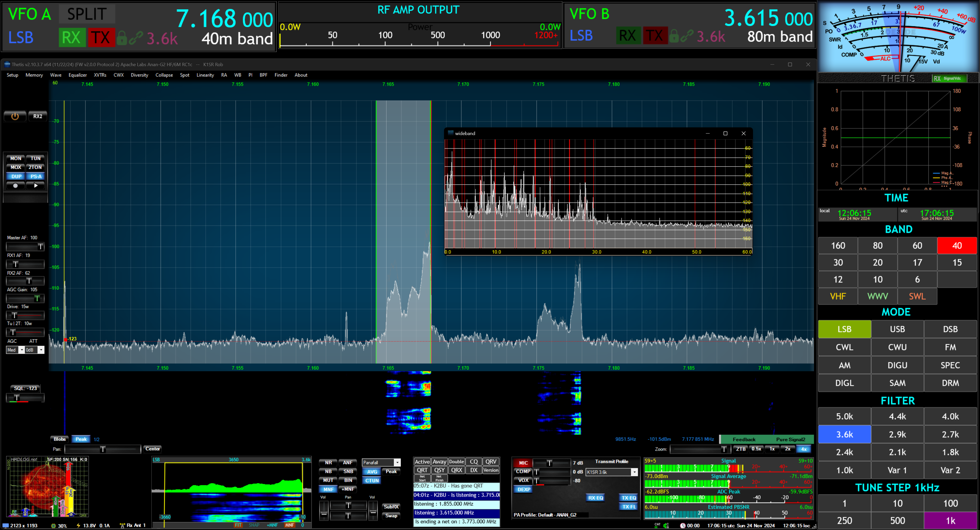Click the Center pan button

pos(152,449)
